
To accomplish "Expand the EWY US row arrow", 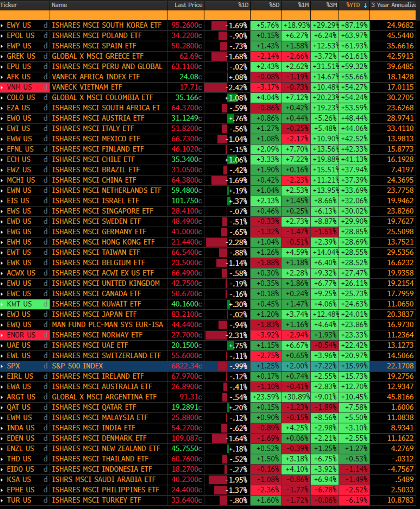I will click(2, 25).
